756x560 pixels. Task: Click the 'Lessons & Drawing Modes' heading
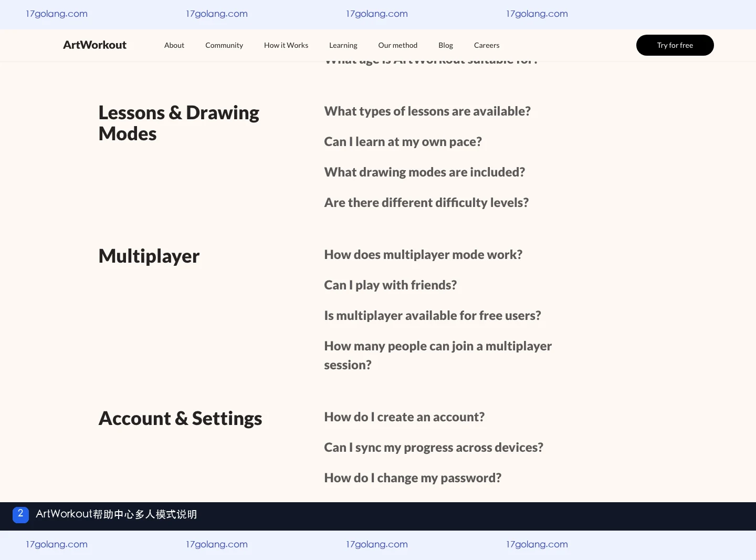click(179, 123)
